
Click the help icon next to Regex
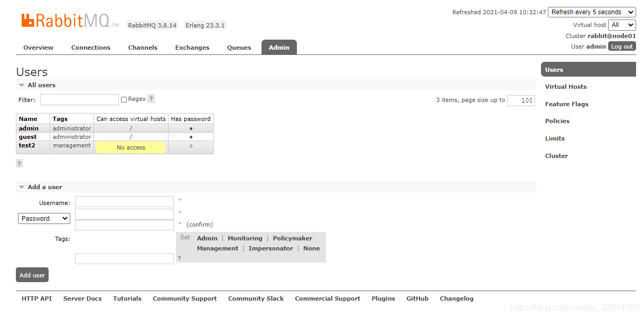(x=151, y=99)
